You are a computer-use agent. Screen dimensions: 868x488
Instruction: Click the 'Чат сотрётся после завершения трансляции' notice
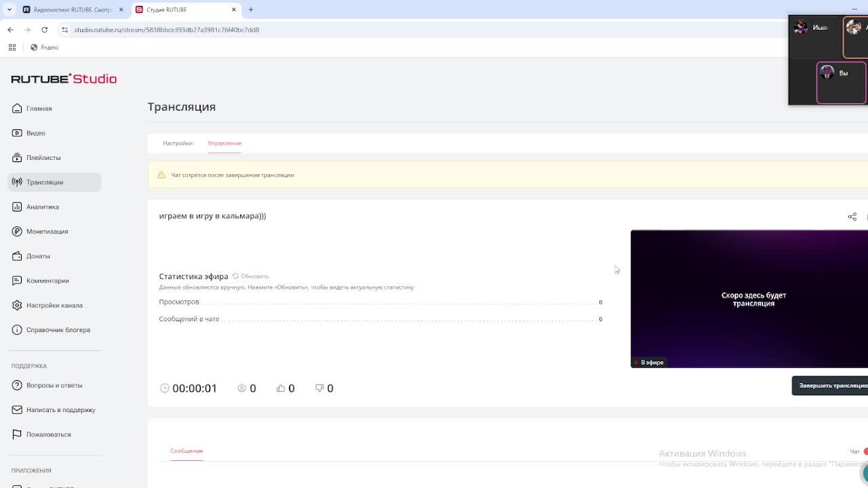[x=233, y=175]
